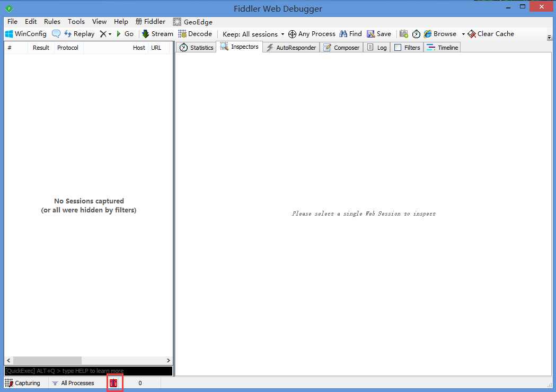Focus the QuickExec command box

click(89, 371)
